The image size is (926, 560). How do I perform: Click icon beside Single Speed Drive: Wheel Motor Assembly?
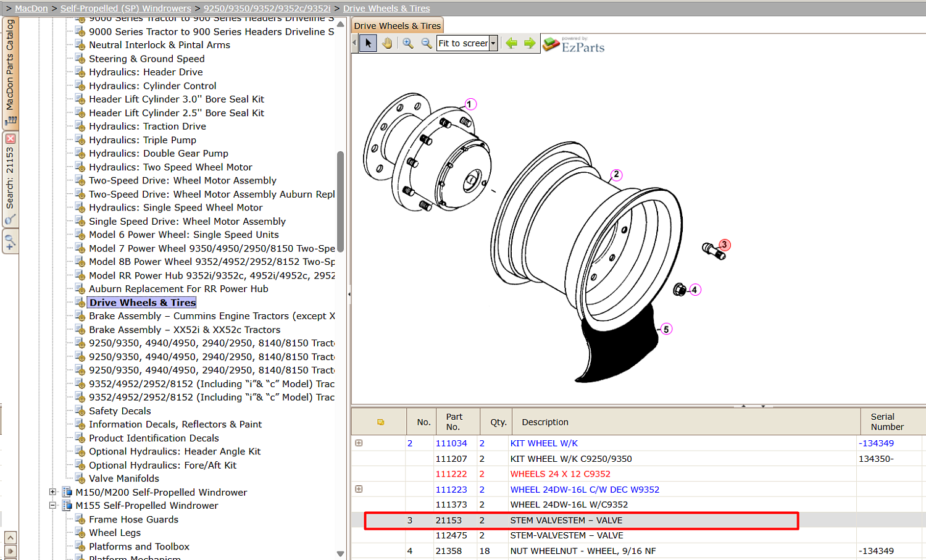click(80, 221)
